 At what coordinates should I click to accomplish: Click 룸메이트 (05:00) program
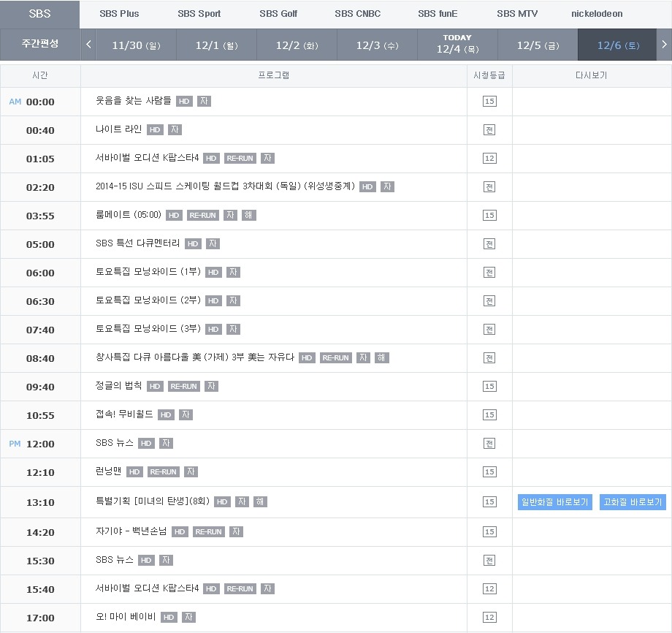point(128,214)
